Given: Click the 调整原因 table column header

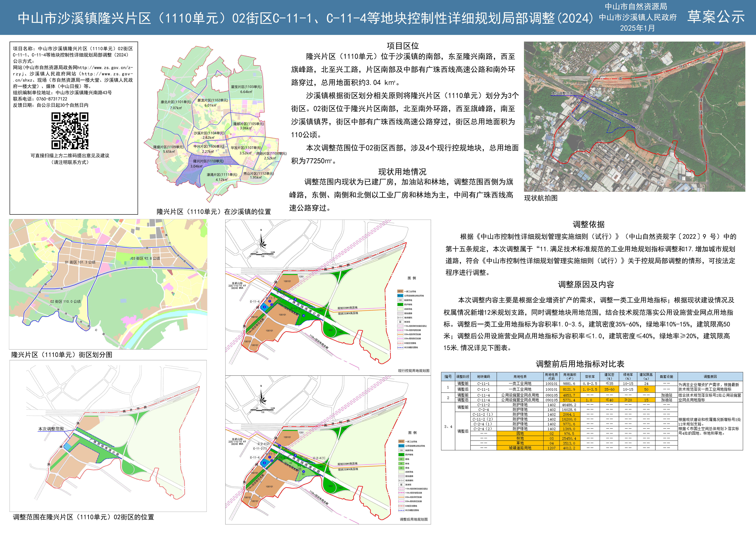Looking at the screenshot, I should 710,377.
